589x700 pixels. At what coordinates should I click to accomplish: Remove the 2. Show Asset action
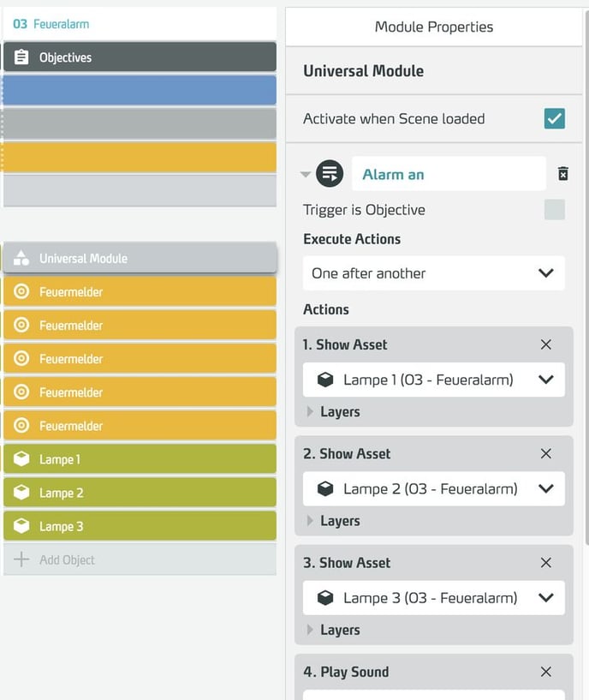pyautogui.click(x=546, y=453)
